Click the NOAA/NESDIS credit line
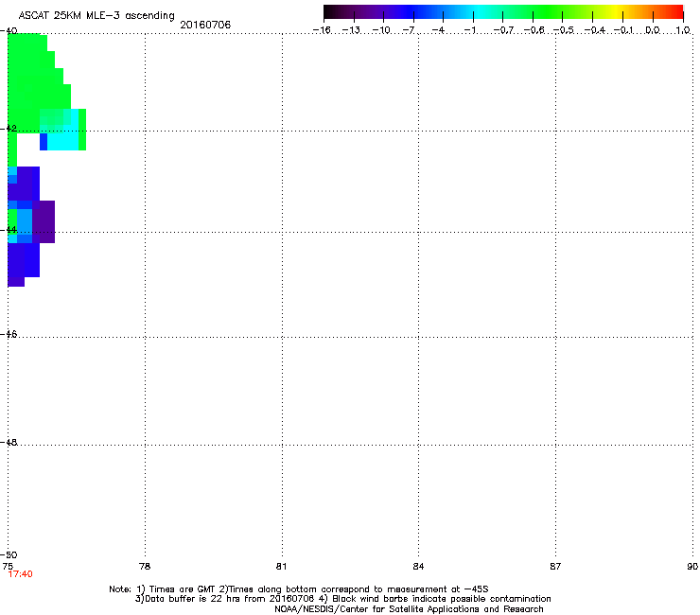Image resolution: width=700 pixels, height=615 pixels. pos(409,609)
